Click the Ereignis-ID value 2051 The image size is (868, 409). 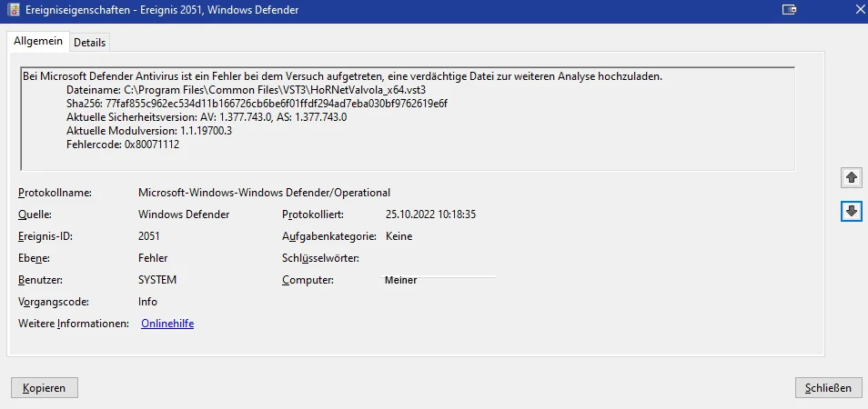click(x=149, y=236)
